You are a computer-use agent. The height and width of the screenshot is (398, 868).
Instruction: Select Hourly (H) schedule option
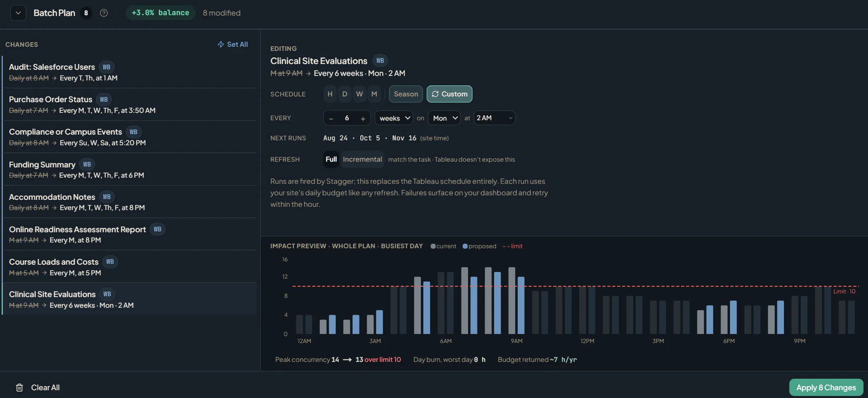click(x=330, y=94)
